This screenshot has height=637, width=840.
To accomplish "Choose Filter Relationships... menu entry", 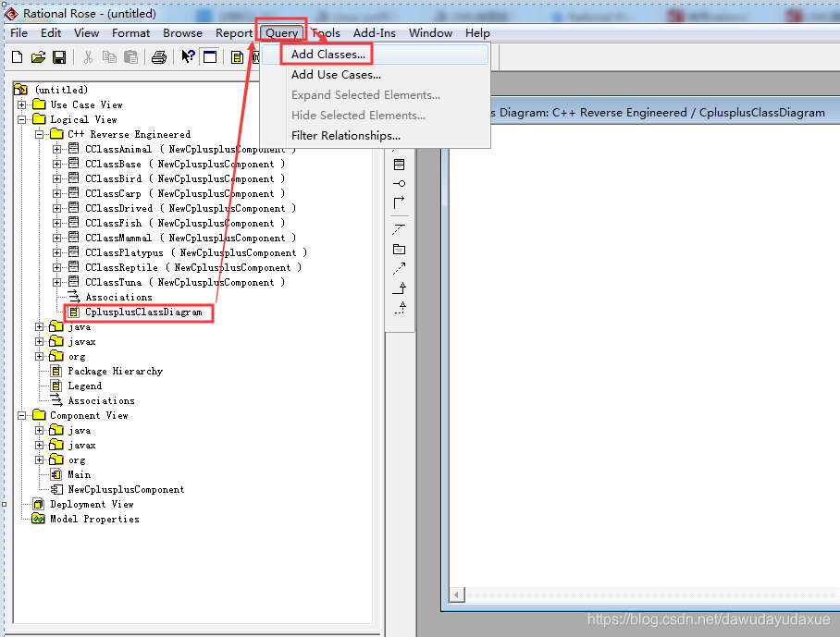I will pos(375,135).
